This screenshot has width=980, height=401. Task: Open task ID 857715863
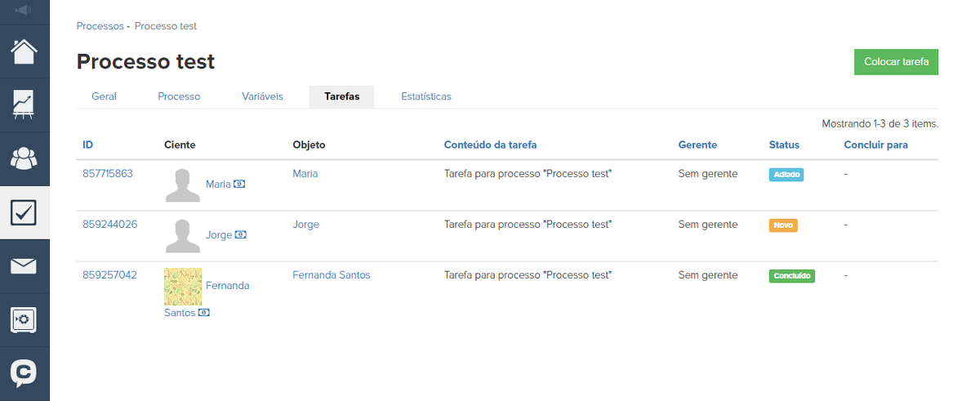[107, 174]
